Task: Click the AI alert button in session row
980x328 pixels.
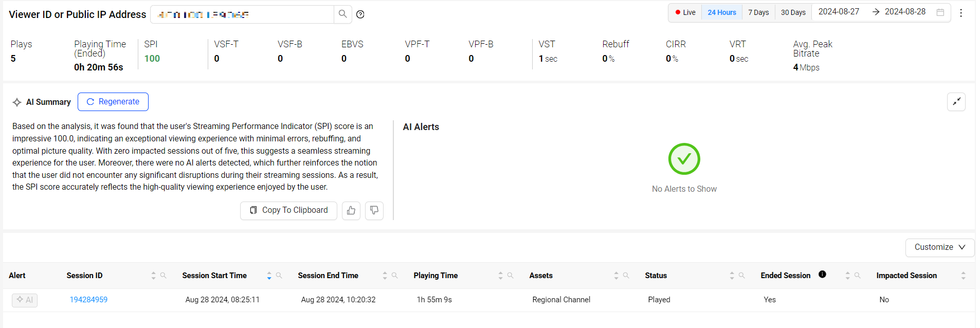Action: click(25, 300)
